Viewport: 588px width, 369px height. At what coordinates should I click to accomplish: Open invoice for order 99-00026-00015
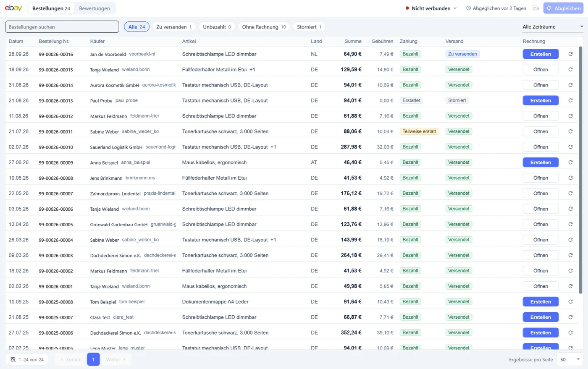541,70
